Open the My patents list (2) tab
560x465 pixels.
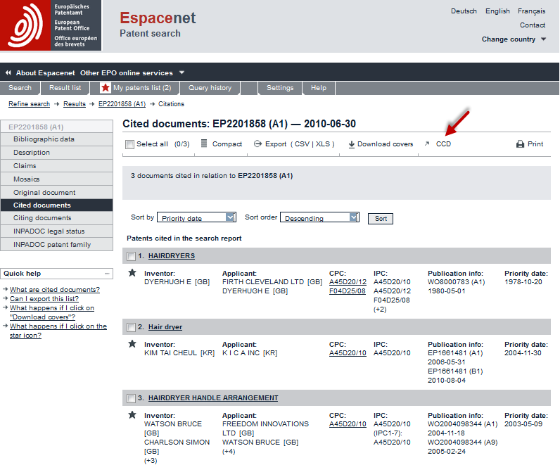click(135, 88)
